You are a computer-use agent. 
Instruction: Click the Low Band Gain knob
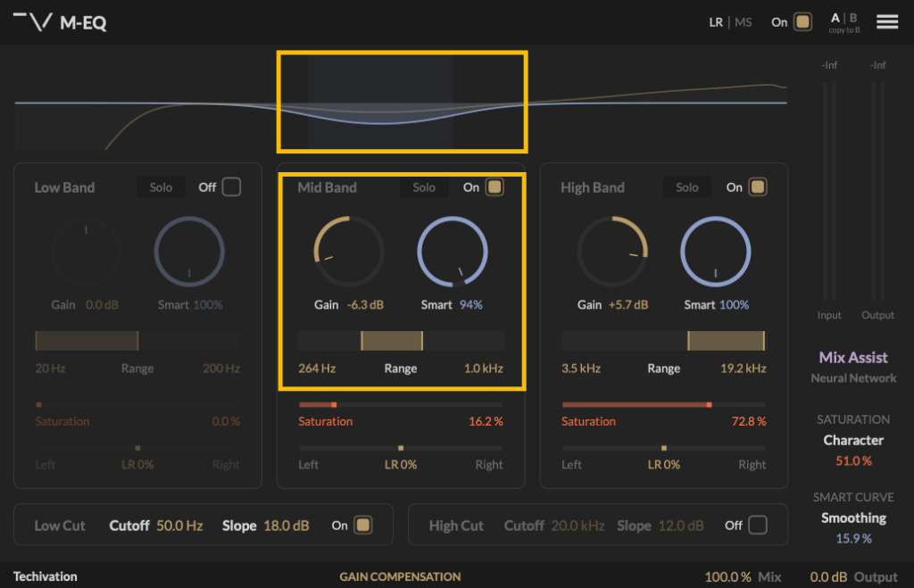(86, 251)
